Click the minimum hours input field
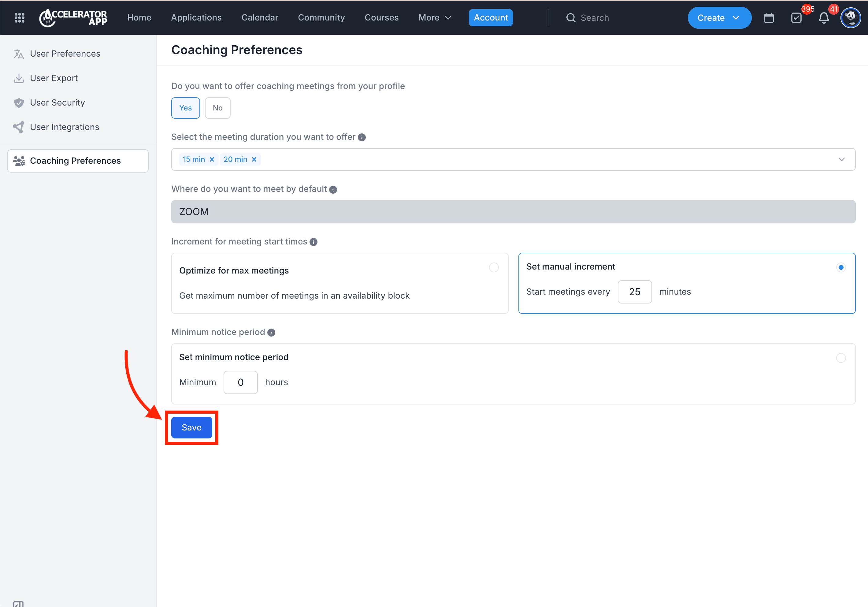This screenshot has width=868, height=607. click(x=240, y=382)
